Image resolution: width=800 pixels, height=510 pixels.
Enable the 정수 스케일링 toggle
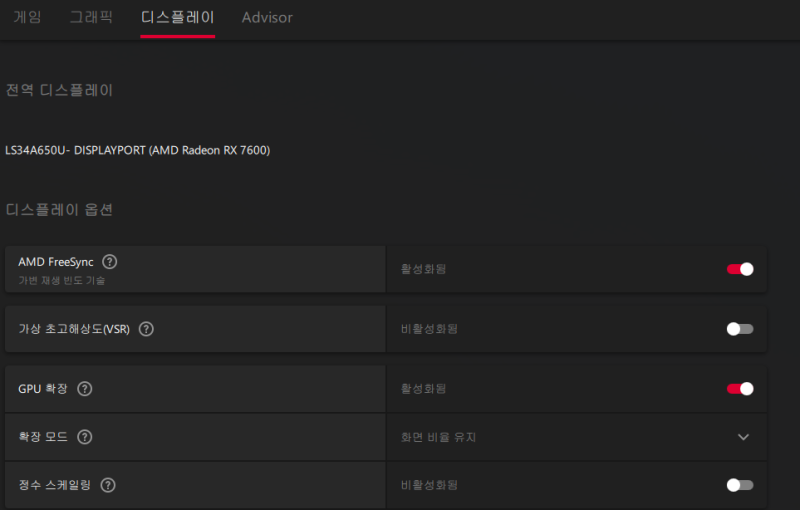[x=740, y=484]
